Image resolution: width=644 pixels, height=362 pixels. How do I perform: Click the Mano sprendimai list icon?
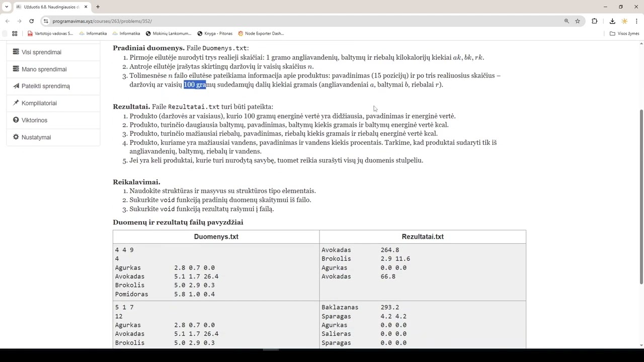coord(16,69)
